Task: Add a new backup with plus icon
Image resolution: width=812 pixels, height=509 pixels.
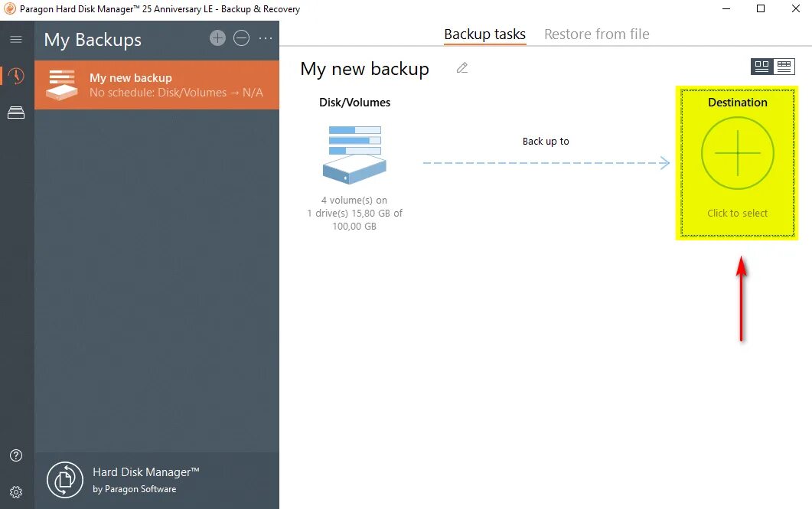Action: click(x=217, y=38)
